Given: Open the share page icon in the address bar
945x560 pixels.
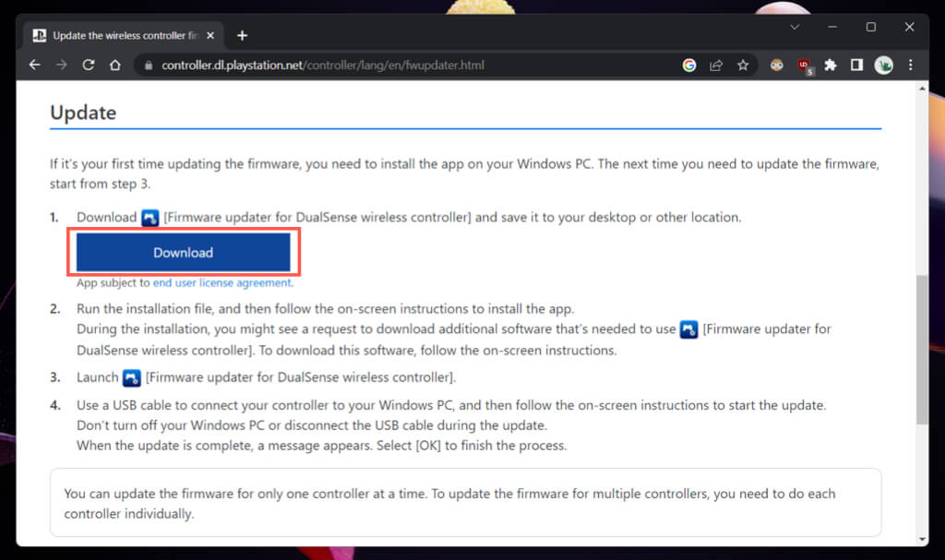Looking at the screenshot, I should tap(715, 66).
